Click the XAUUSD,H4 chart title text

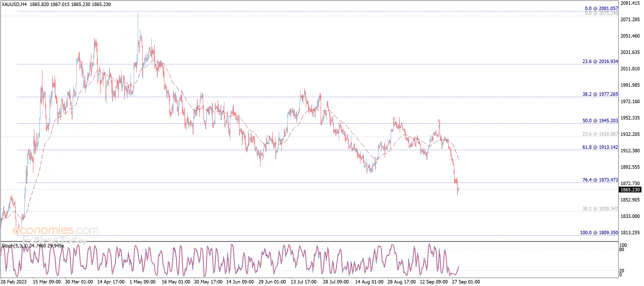(x=14, y=4)
